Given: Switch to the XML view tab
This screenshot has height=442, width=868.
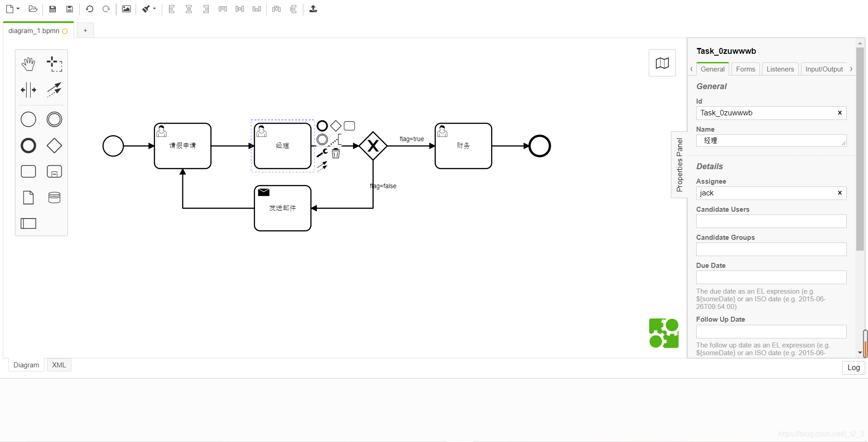Looking at the screenshot, I should [x=59, y=365].
